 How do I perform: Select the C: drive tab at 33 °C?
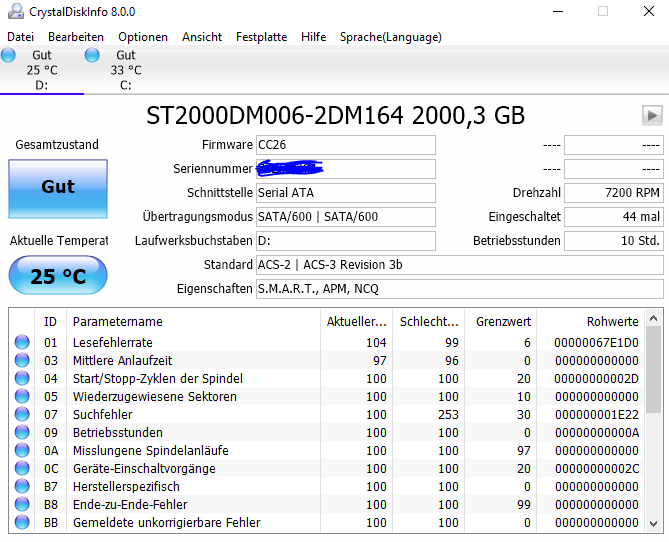126,70
